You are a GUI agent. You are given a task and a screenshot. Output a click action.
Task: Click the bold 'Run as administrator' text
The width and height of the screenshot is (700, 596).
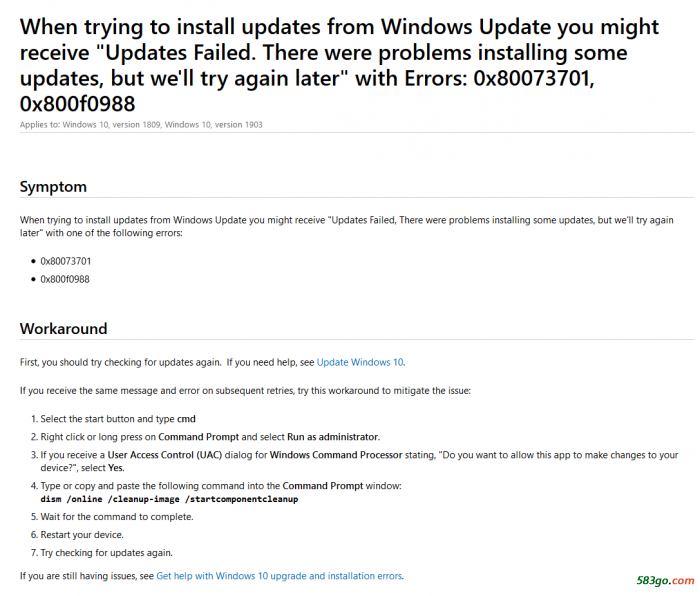tap(333, 437)
